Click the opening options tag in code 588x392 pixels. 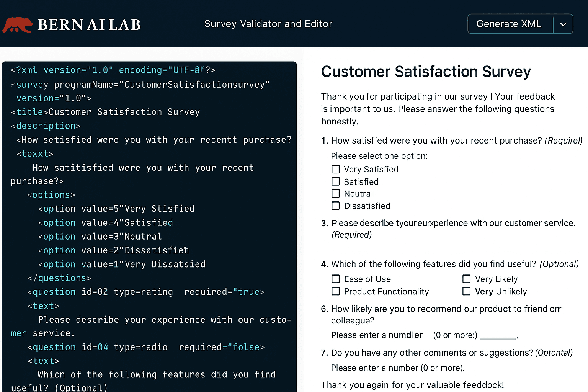click(51, 195)
